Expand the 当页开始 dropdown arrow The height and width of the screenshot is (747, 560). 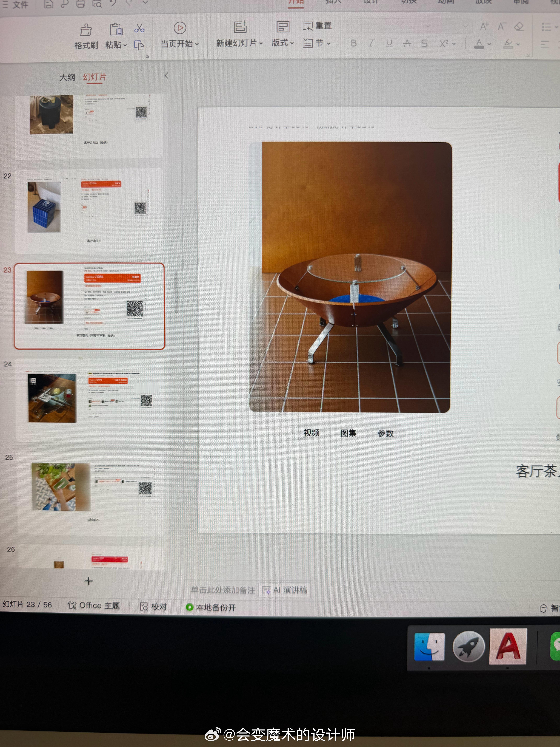[197, 44]
